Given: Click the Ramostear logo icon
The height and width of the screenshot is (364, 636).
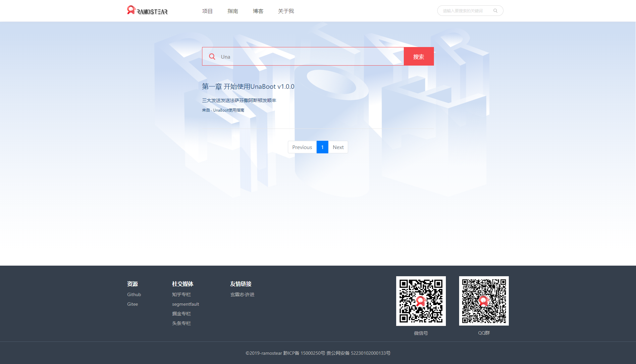Looking at the screenshot, I should pyautogui.click(x=131, y=10).
